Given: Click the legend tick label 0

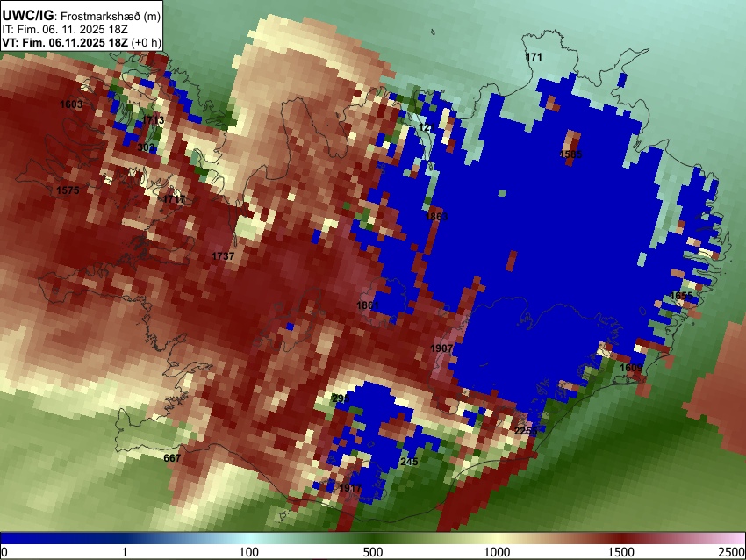Looking at the screenshot, I should click(x=4, y=552).
